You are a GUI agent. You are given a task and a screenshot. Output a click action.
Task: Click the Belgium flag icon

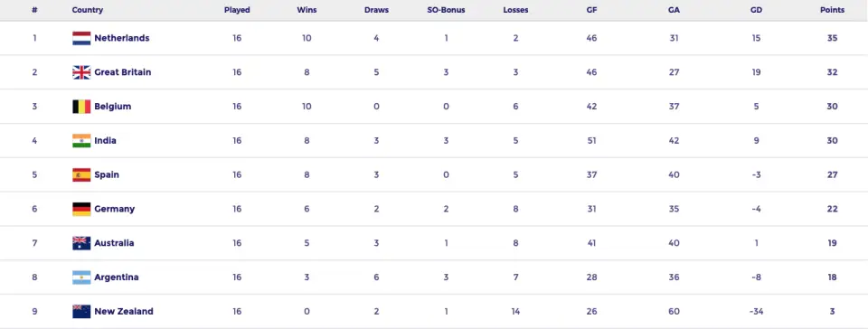(81, 107)
